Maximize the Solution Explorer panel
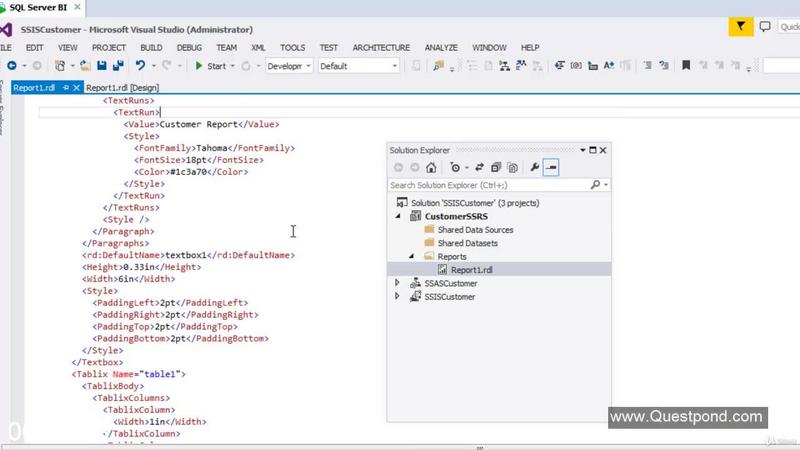This screenshot has height=450, width=800. tap(593, 150)
